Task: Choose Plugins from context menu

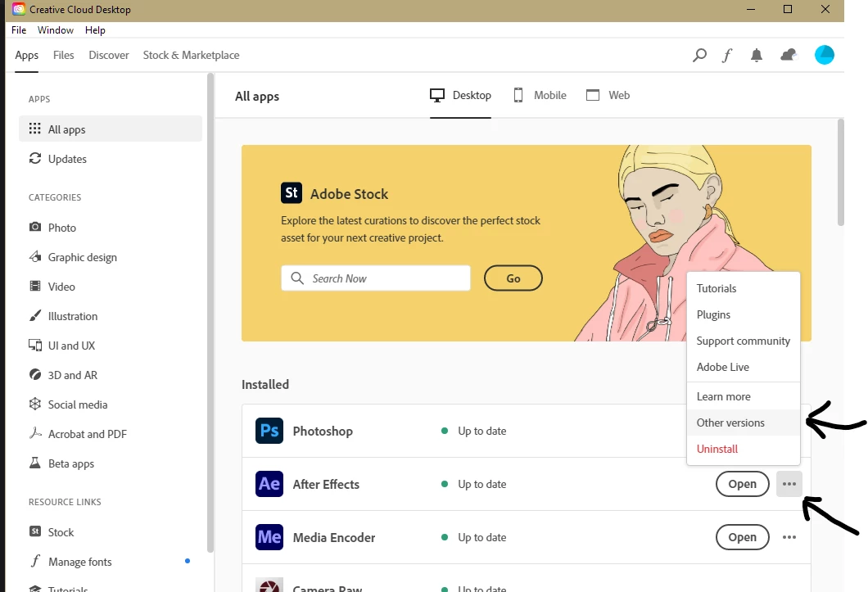Action: pos(744,314)
